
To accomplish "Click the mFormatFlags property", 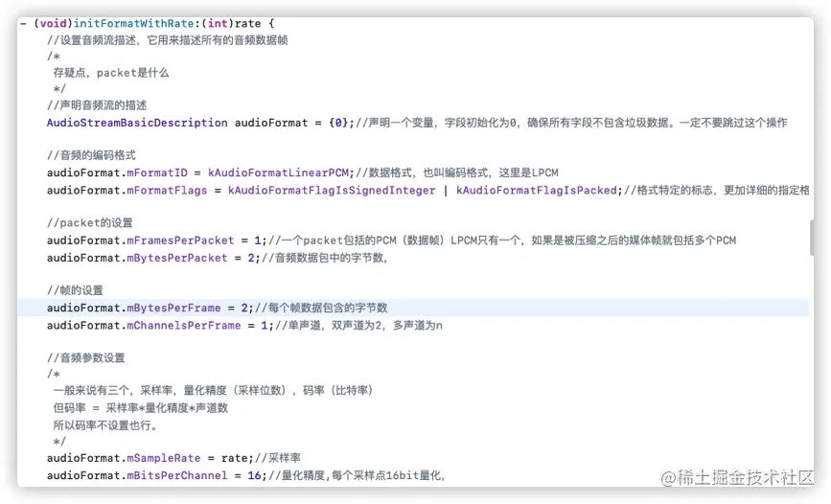I will 167,191.
